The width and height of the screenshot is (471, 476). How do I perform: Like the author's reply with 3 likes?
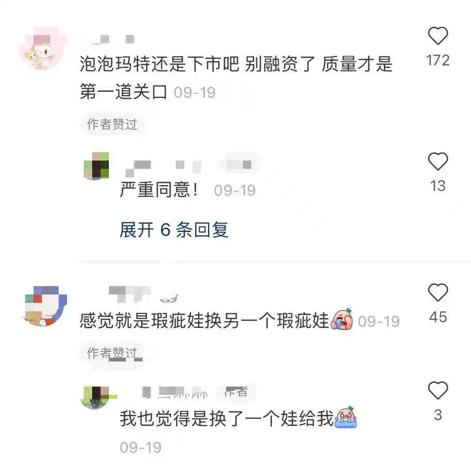point(438,390)
